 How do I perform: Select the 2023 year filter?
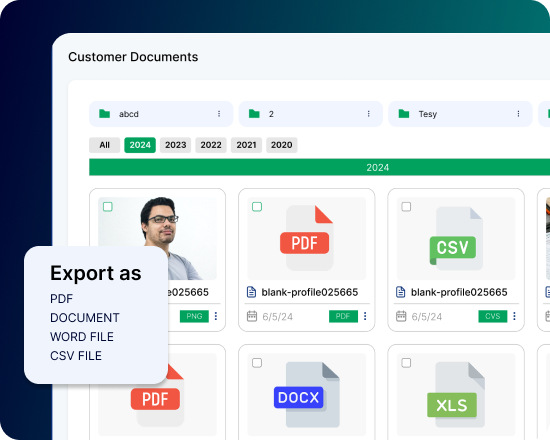tap(175, 145)
